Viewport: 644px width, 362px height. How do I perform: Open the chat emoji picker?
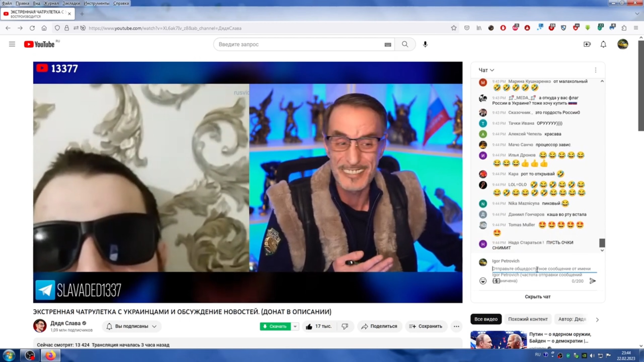pos(483,281)
